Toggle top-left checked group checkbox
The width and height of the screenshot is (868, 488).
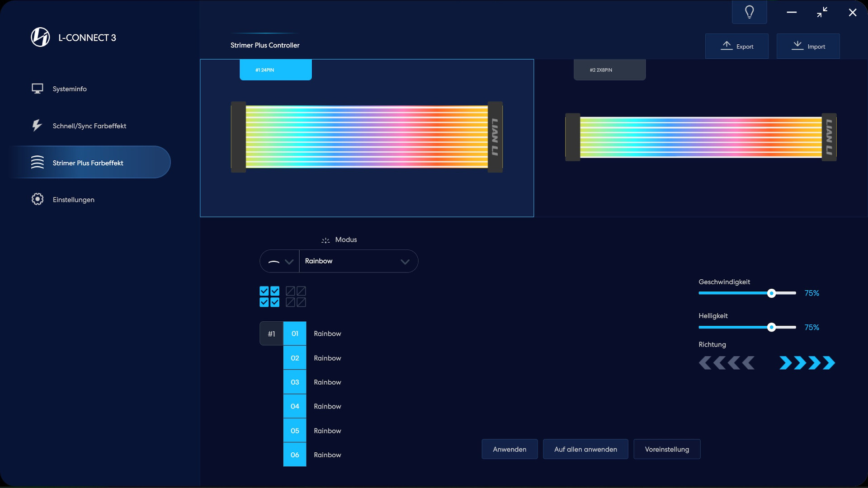tap(264, 291)
